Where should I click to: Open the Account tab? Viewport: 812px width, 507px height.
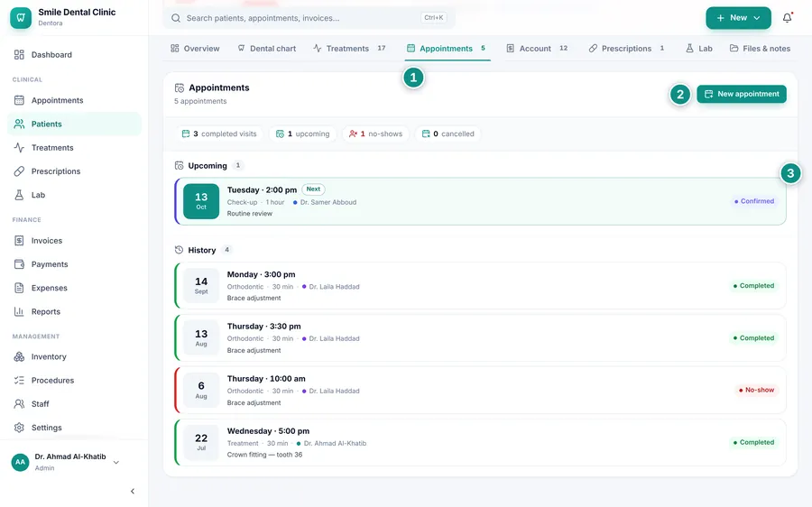click(537, 48)
